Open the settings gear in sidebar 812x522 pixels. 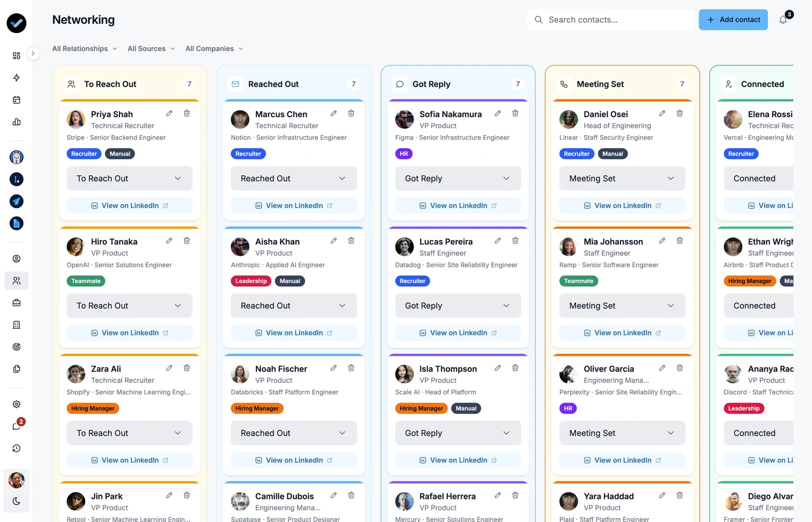[16, 404]
